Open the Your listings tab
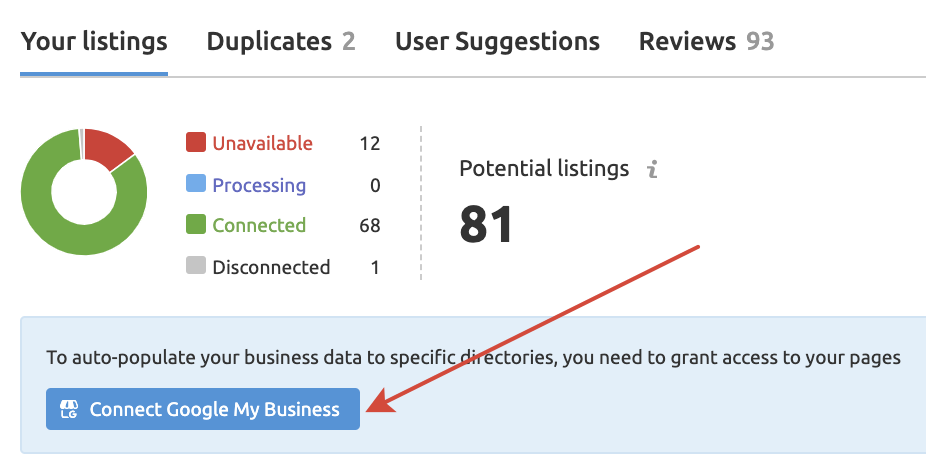926x464 pixels. [94, 42]
